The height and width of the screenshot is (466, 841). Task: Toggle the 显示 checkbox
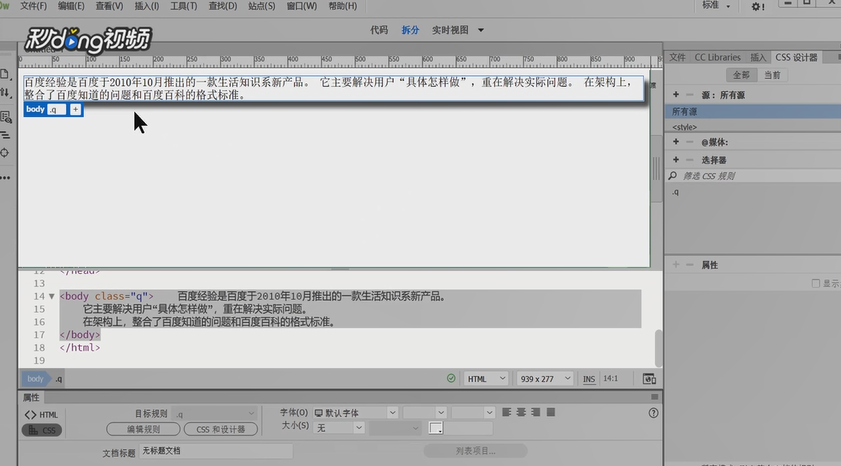click(815, 283)
